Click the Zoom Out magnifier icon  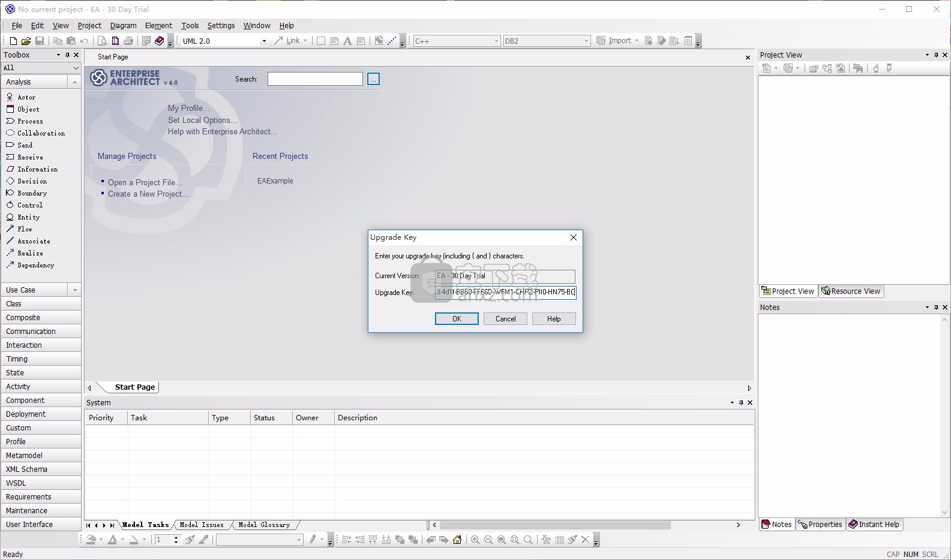pos(488,540)
